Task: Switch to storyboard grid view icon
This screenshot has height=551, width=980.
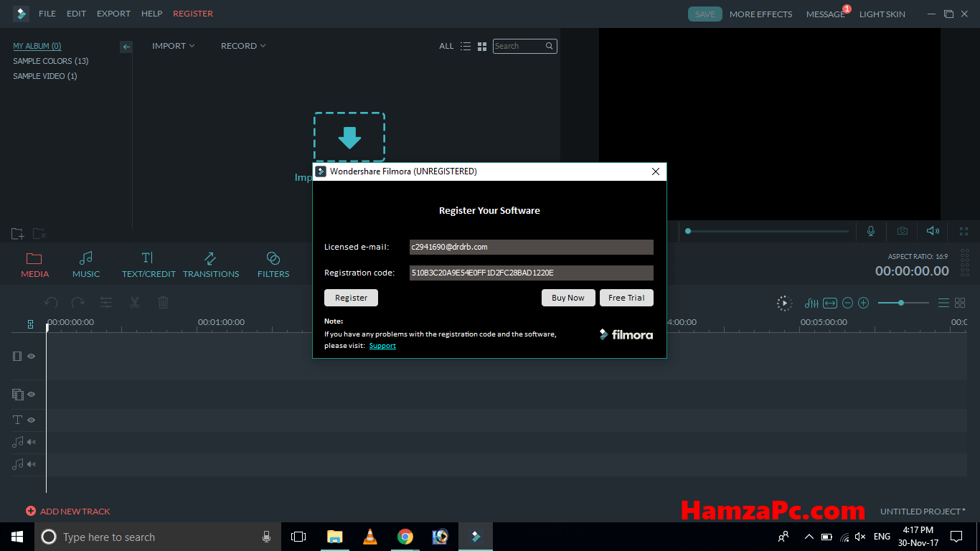Action: tap(960, 303)
